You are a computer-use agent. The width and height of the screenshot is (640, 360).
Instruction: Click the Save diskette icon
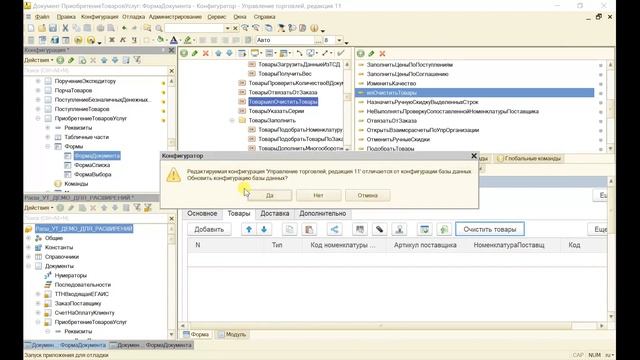(x=53, y=28)
